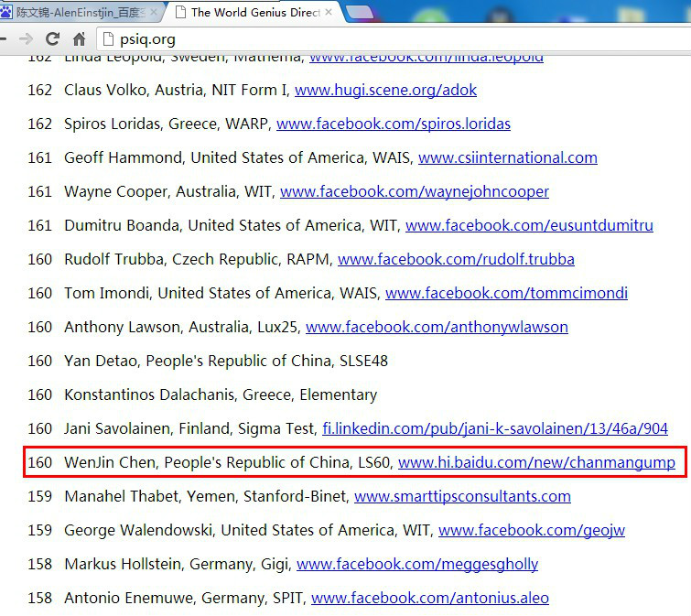Close the World Genius Directory tab

pyautogui.click(x=328, y=12)
